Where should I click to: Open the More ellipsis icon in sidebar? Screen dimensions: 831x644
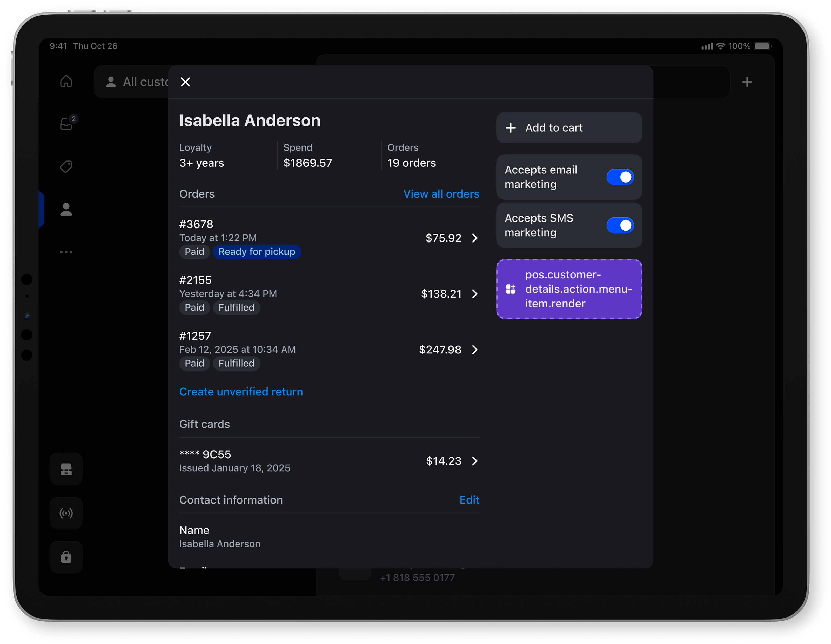tap(66, 252)
